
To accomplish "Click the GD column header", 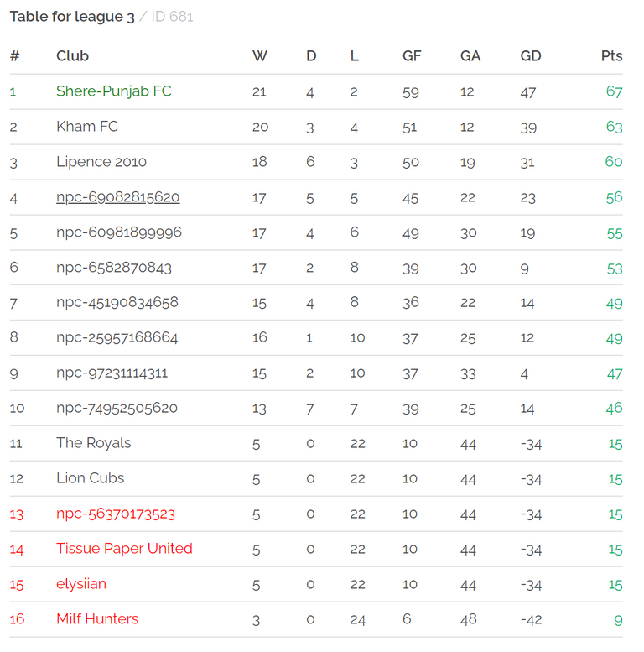I will pos(531,55).
